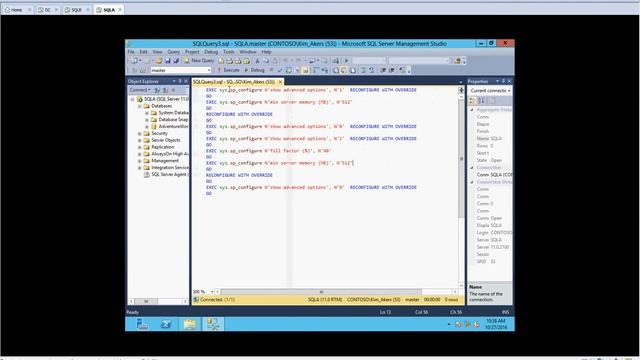
Task: Expand the Server Objects folder
Action: [x=140, y=140]
